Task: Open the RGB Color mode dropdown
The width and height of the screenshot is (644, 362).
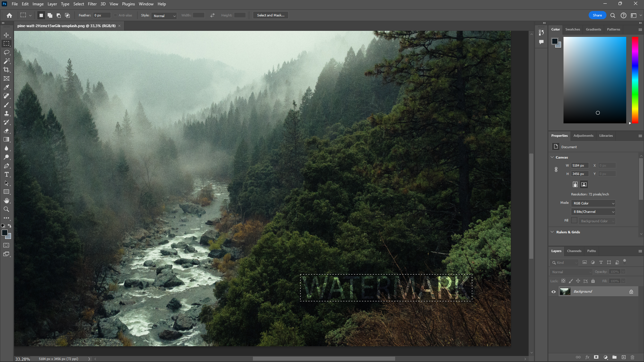Action: (x=593, y=203)
